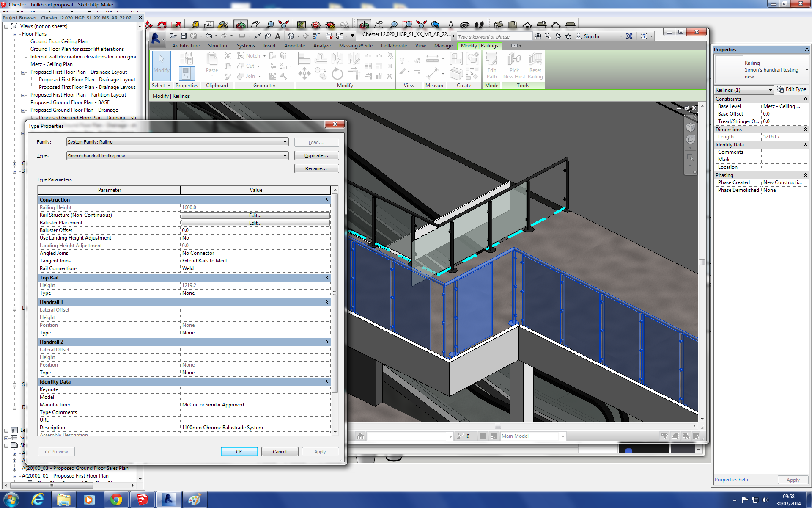Collapse the Floor Plans tree node
Viewport: 812px width, 508px height.
[15, 34]
